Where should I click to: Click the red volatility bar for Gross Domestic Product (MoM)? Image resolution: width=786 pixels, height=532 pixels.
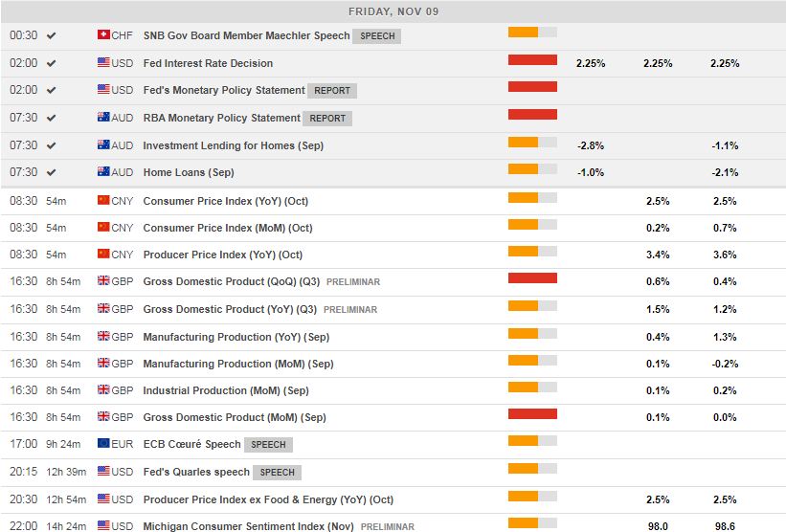(x=532, y=414)
